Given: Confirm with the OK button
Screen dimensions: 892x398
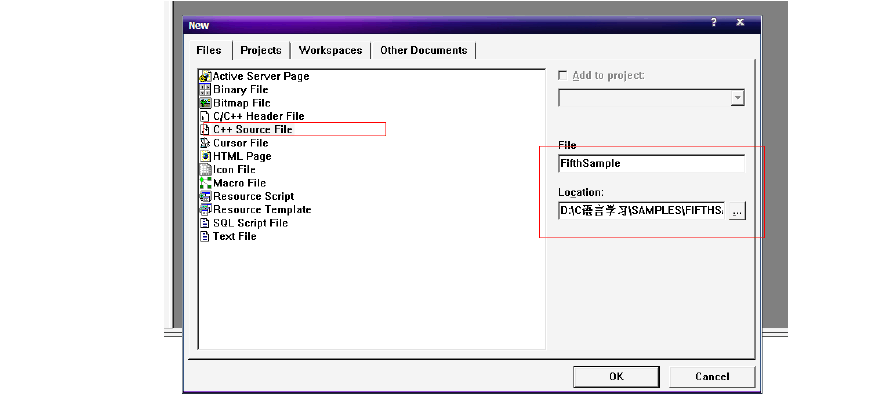Looking at the screenshot, I should point(616,376).
